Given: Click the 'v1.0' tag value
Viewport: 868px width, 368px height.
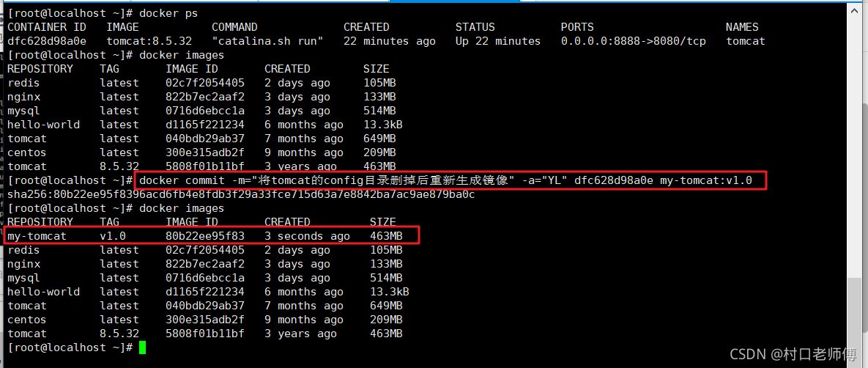Looking at the screenshot, I should click(113, 236).
